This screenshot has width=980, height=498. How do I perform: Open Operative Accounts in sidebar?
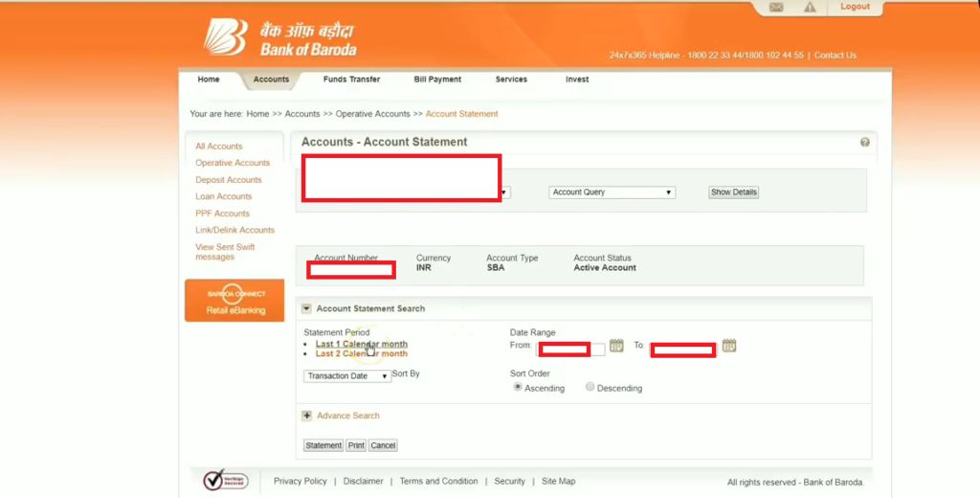click(233, 163)
